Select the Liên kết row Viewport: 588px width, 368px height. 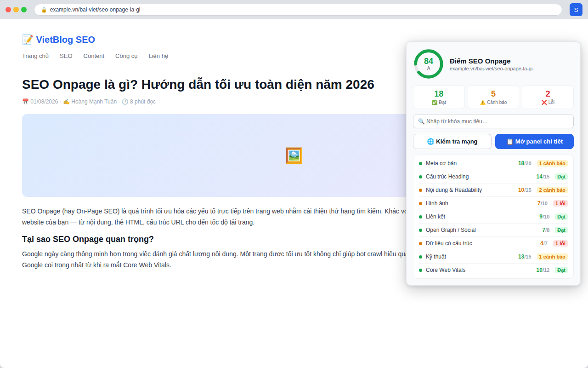[493, 217]
